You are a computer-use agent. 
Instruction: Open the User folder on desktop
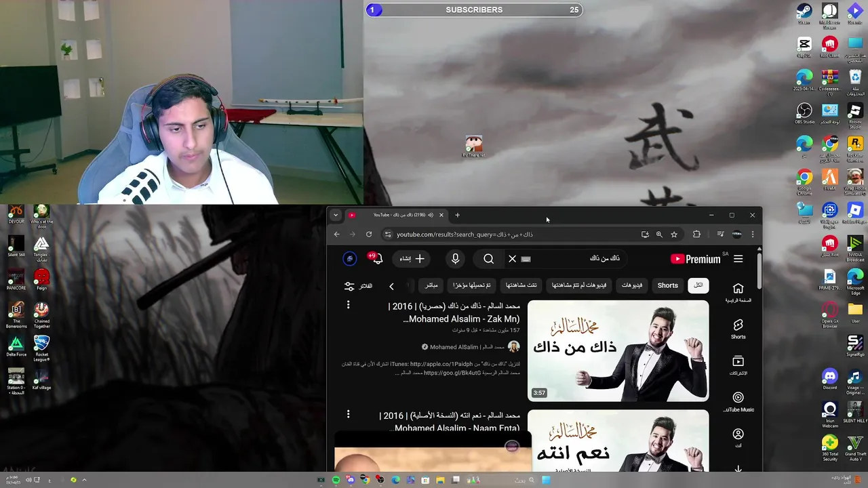pyautogui.click(x=855, y=314)
